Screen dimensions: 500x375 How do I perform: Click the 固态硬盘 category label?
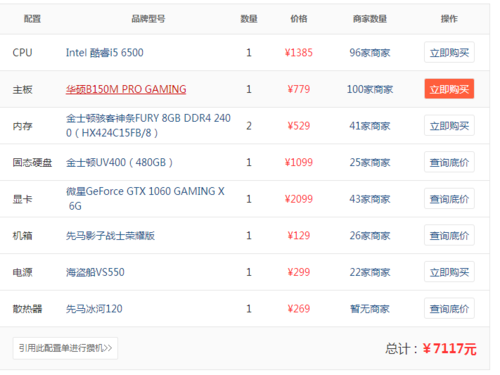point(32,163)
